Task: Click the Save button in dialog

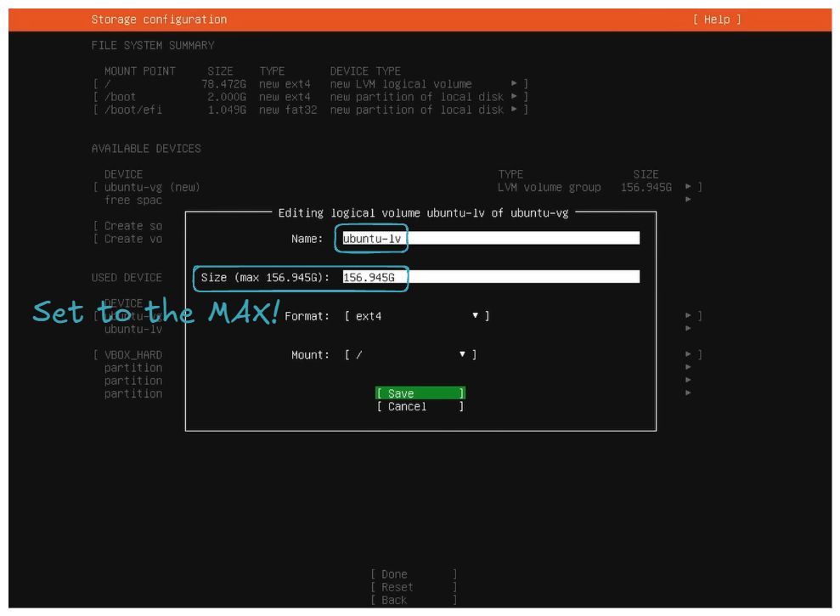Action: point(420,393)
